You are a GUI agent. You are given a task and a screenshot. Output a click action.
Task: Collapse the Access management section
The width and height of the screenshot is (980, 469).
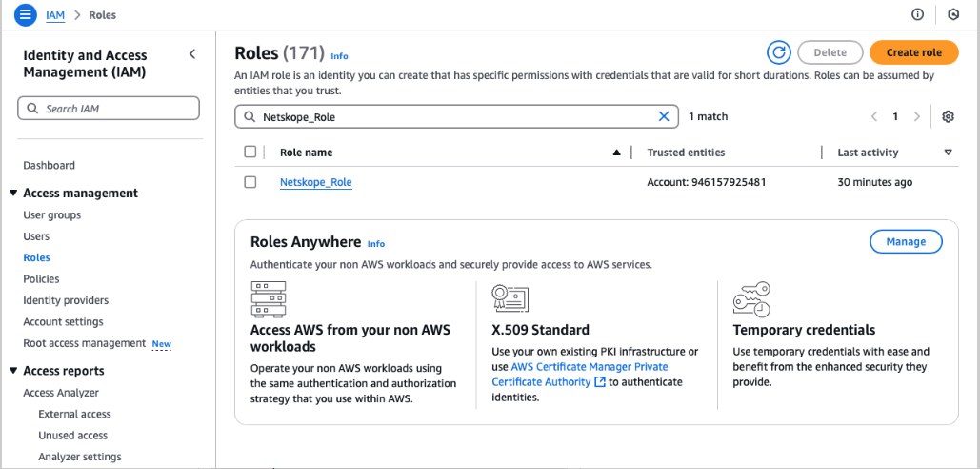tap(13, 194)
